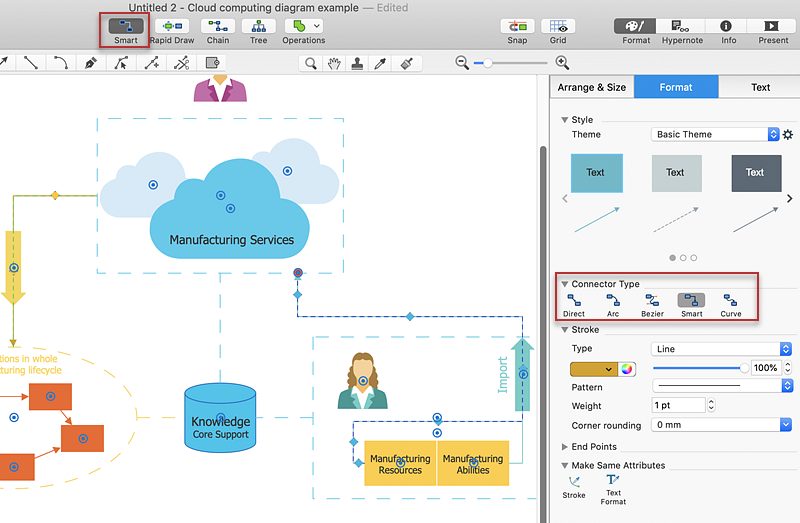Image resolution: width=800 pixels, height=523 pixels.
Task: Activate the Chain connector tool
Action: [217, 27]
